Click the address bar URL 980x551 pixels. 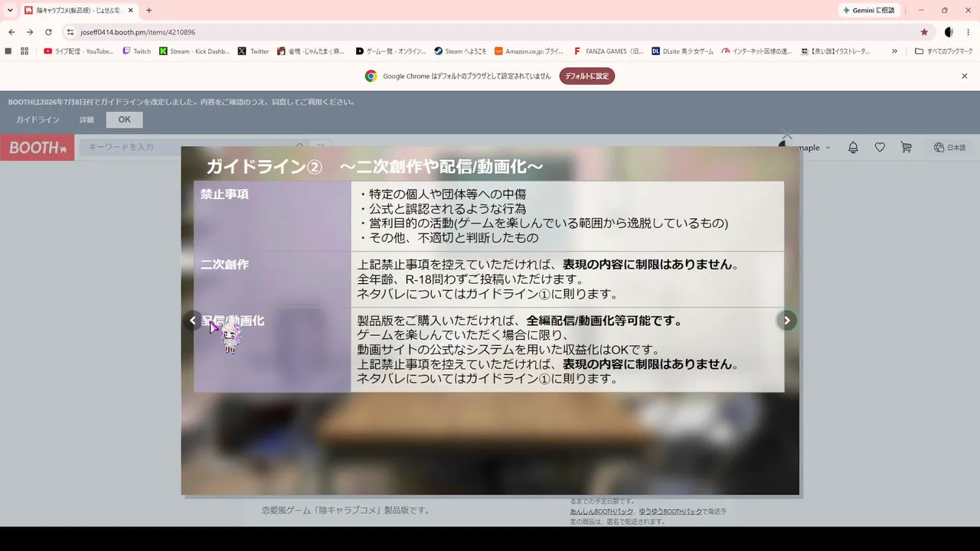[138, 32]
